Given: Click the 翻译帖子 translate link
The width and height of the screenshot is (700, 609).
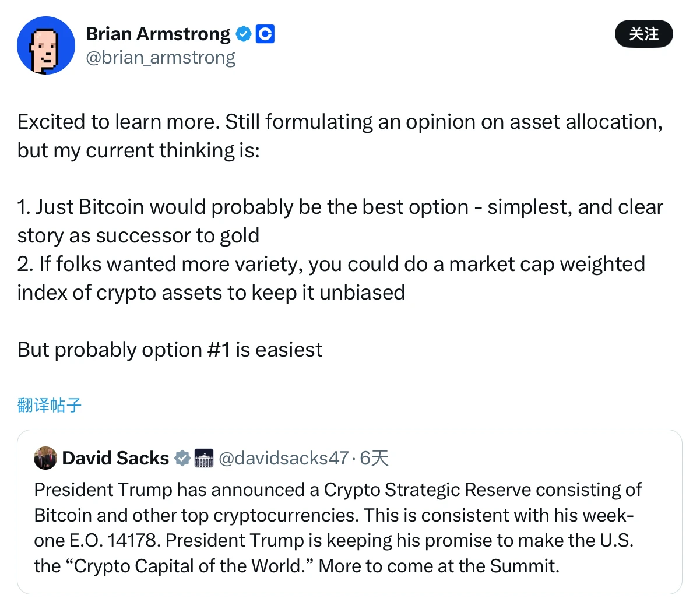Looking at the screenshot, I should pos(50,405).
